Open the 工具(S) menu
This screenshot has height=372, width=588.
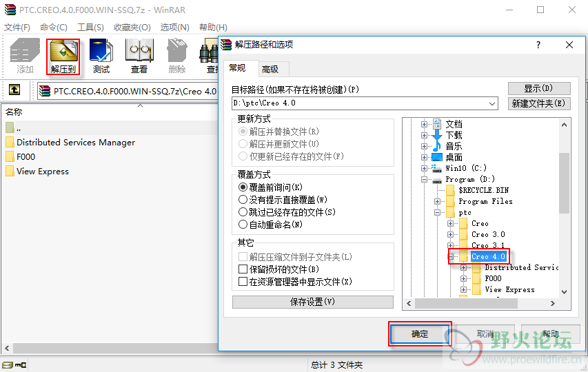90,28
